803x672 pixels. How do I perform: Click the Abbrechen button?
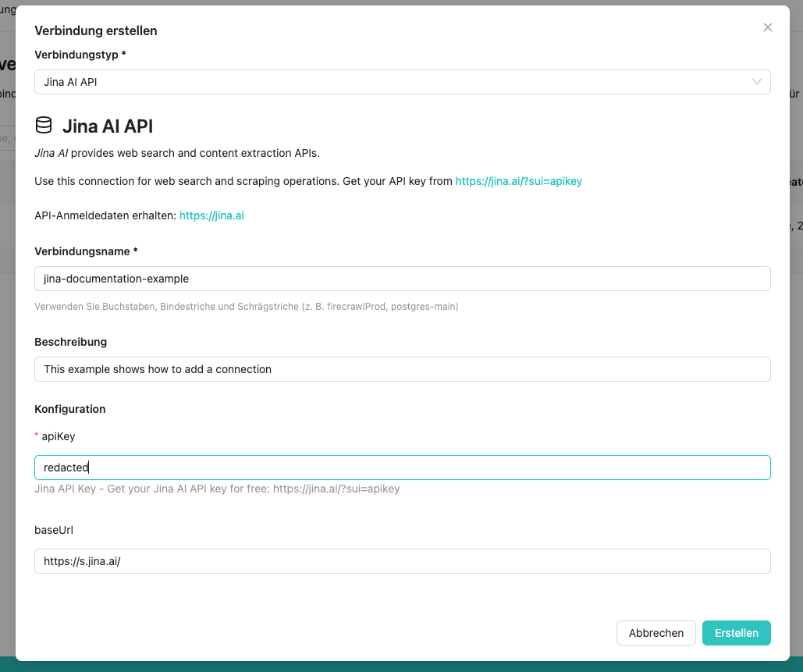[x=656, y=633]
